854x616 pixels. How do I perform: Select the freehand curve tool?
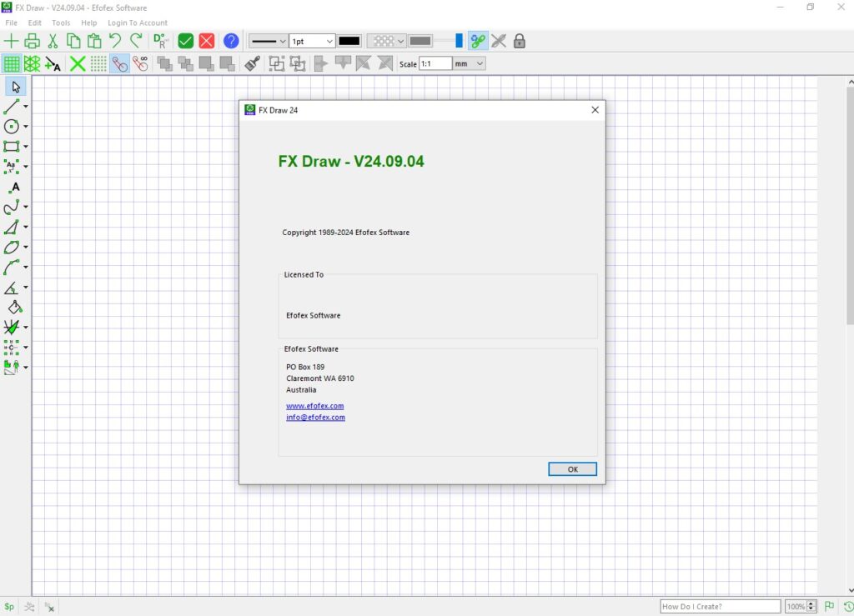pos(13,207)
